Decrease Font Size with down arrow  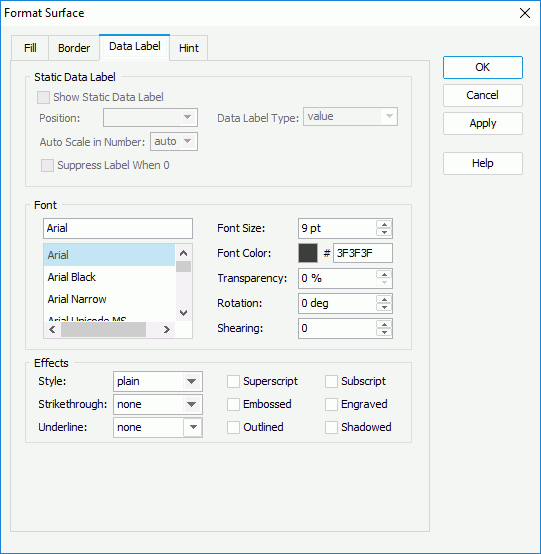tap(384, 232)
